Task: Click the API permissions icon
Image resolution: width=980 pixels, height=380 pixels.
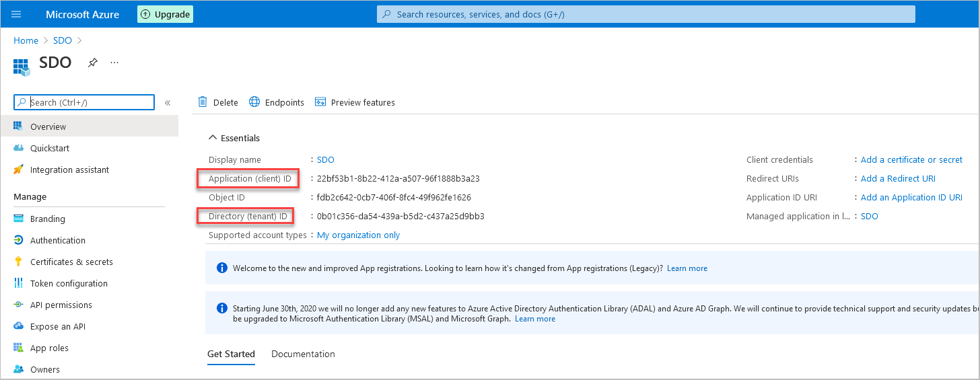Action: pos(18,305)
